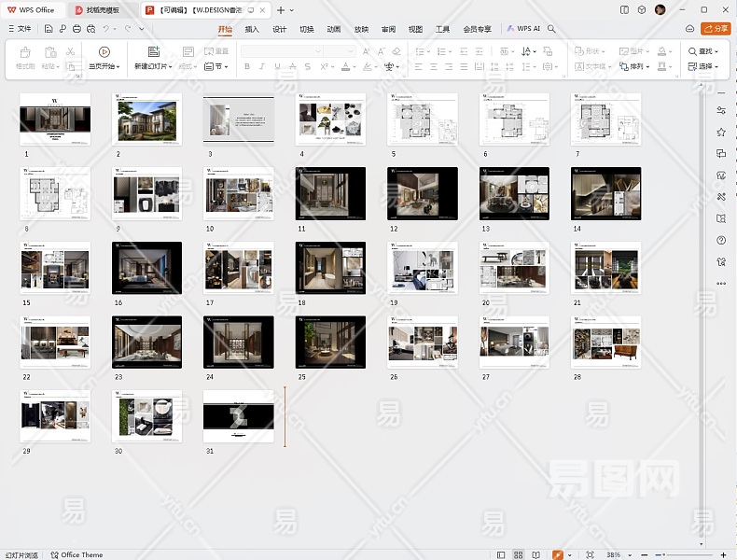Click the WPS AI button
The image size is (737, 560).
(524, 29)
